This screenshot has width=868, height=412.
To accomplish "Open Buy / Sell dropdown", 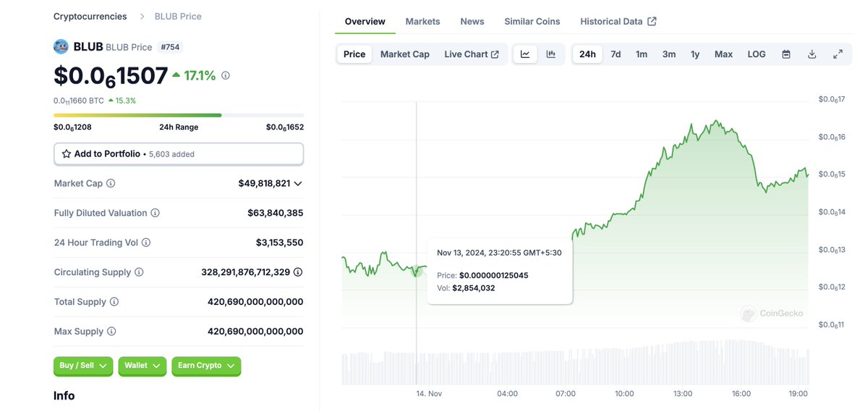I will (x=83, y=366).
